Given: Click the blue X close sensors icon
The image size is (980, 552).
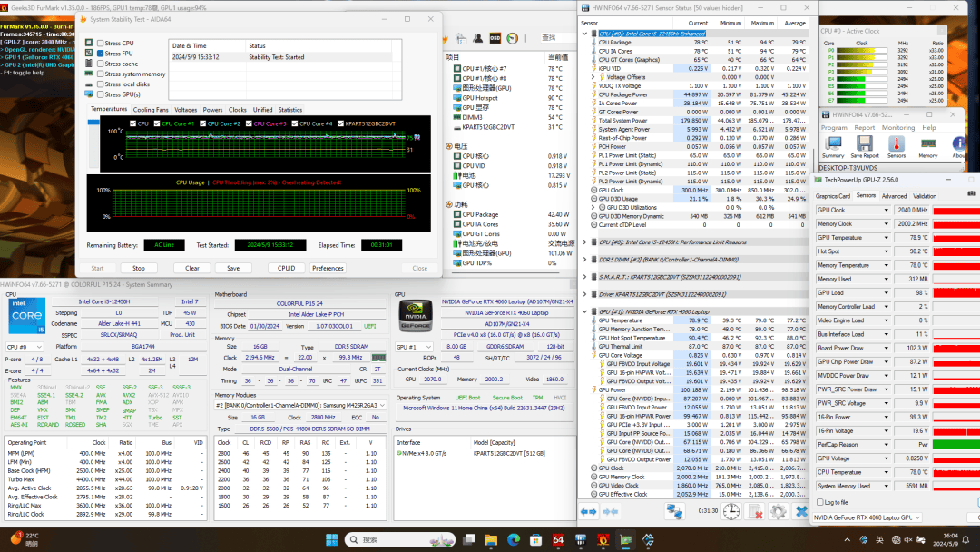Looking at the screenshot, I should click(x=801, y=511).
